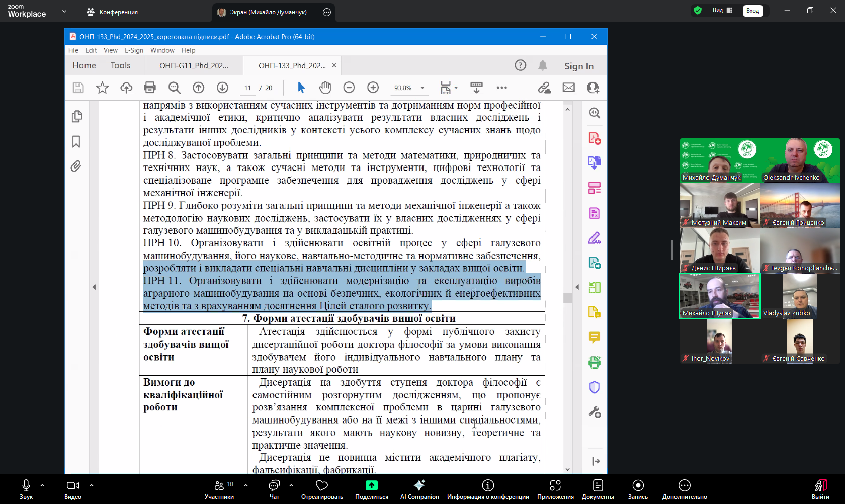This screenshot has height=504, width=845.
Task: Open the E-Sign menu
Action: [134, 50]
